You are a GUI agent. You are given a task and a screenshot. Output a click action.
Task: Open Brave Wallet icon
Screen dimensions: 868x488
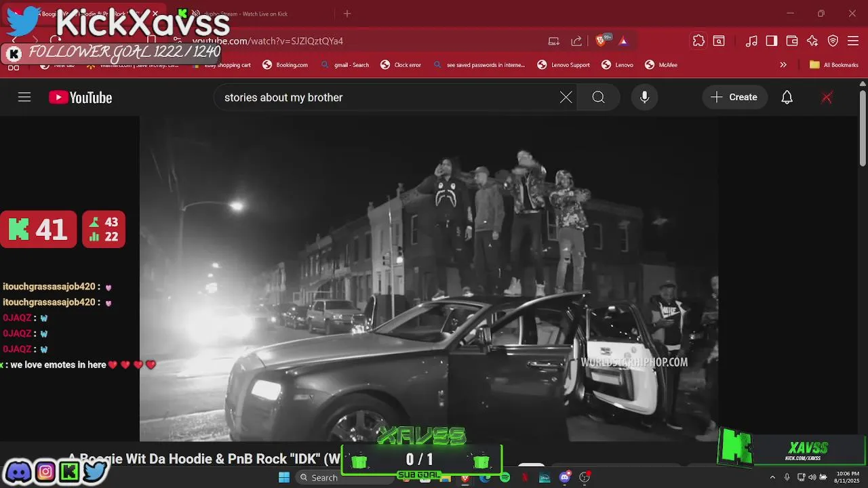(792, 41)
